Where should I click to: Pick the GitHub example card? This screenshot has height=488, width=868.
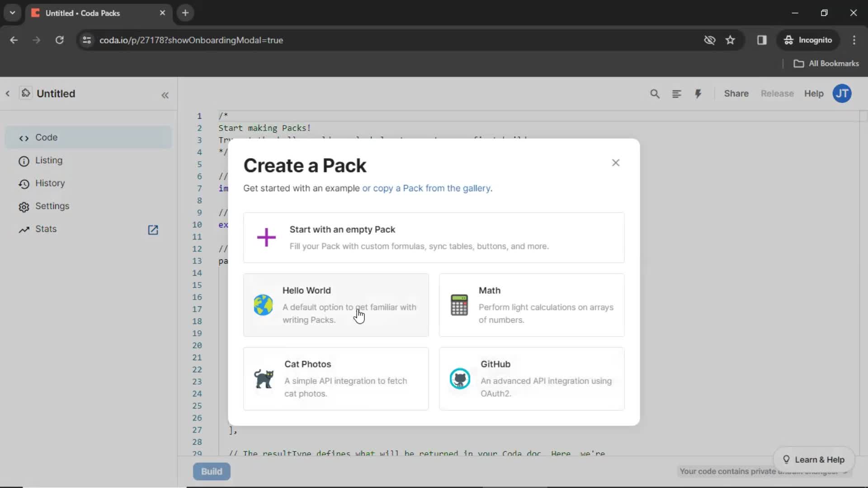click(x=532, y=379)
